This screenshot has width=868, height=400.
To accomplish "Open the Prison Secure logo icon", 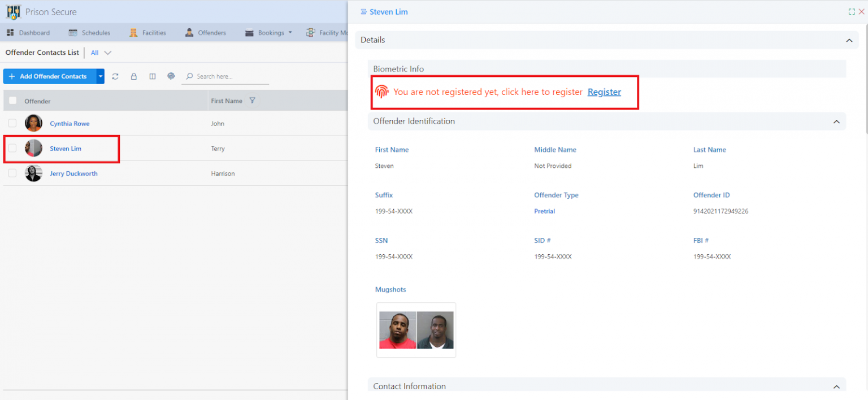I will pyautogui.click(x=12, y=11).
